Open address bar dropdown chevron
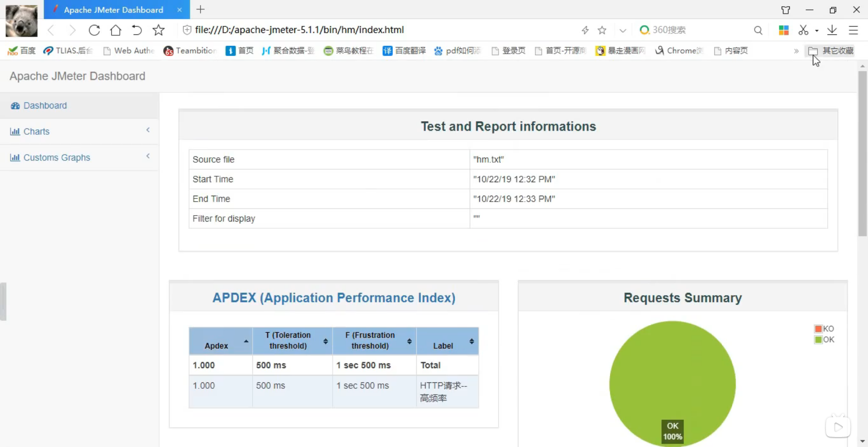This screenshot has height=447, width=868. click(x=623, y=31)
